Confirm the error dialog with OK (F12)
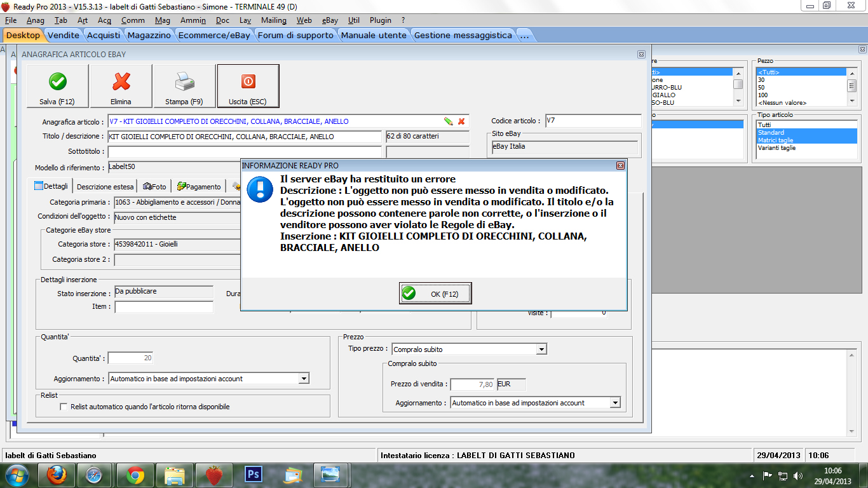Screen dimensions: 868x488 [x=435, y=294]
